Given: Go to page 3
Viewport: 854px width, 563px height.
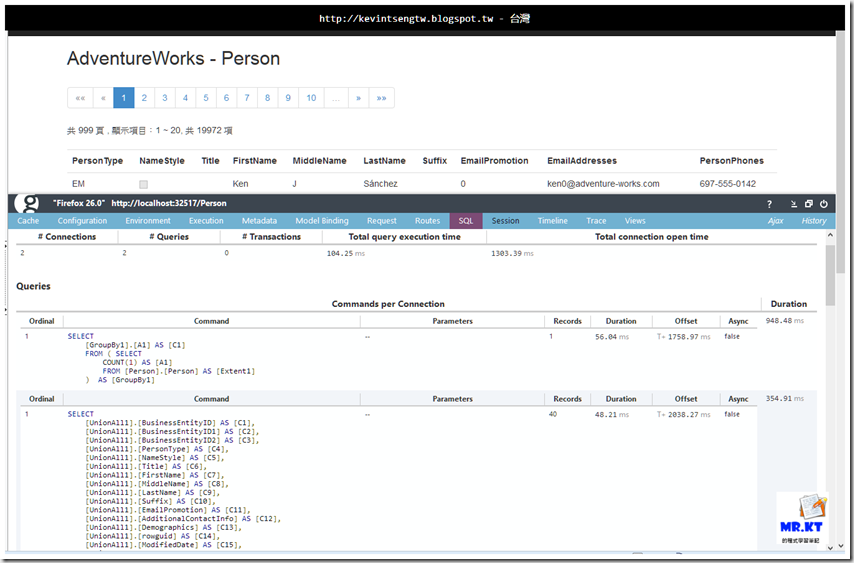Looking at the screenshot, I should [x=164, y=98].
